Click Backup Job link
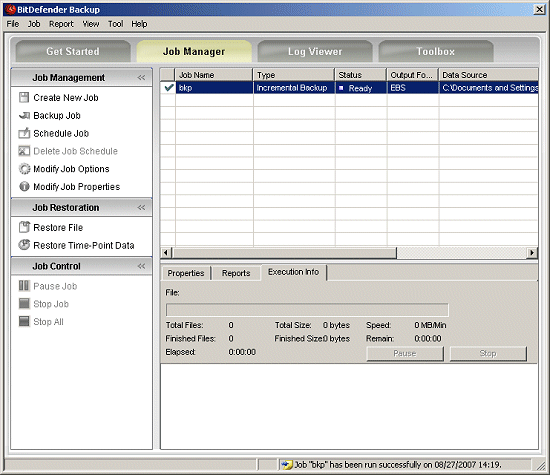The width and height of the screenshot is (550, 475). tap(57, 115)
